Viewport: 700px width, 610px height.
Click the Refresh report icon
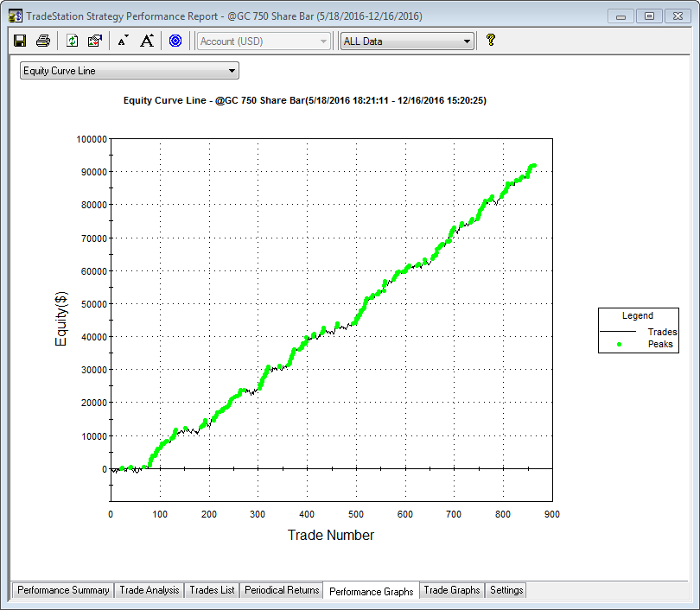click(73, 41)
